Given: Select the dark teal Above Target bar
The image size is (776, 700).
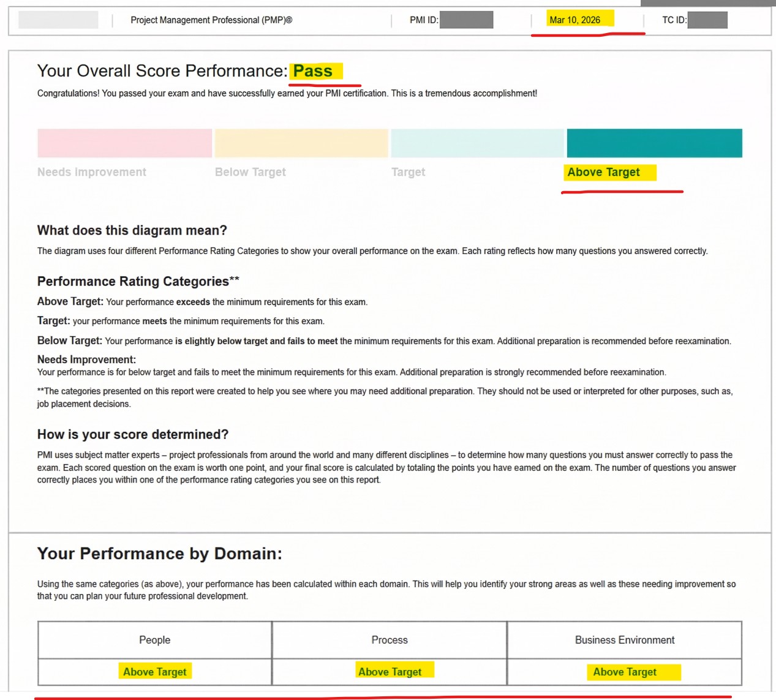Looking at the screenshot, I should click(654, 143).
